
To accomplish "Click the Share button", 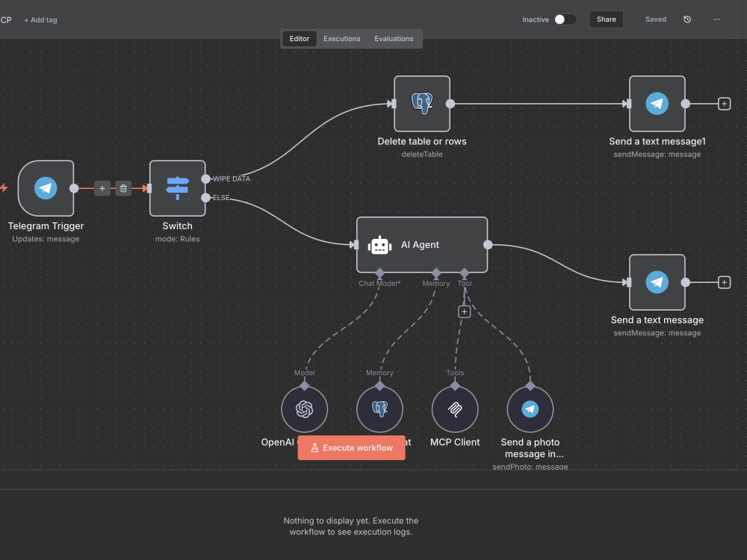I will pyautogui.click(x=606, y=19).
